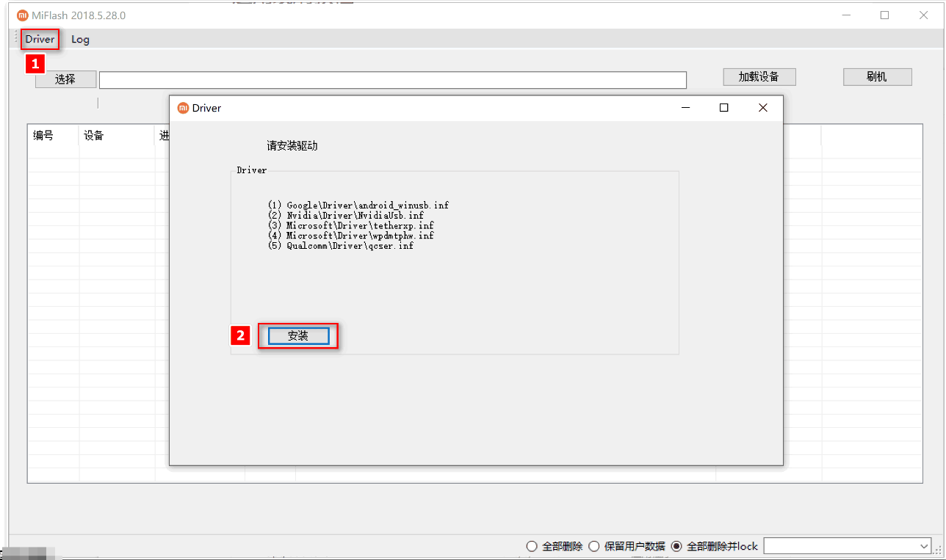The width and height of the screenshot is (946, 560).
Task: Click the 加载设备 button
Action: [759, 77]
